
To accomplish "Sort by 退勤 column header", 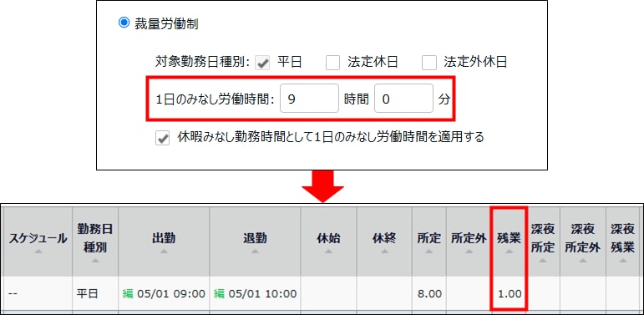I will click(x=255, y=241).
